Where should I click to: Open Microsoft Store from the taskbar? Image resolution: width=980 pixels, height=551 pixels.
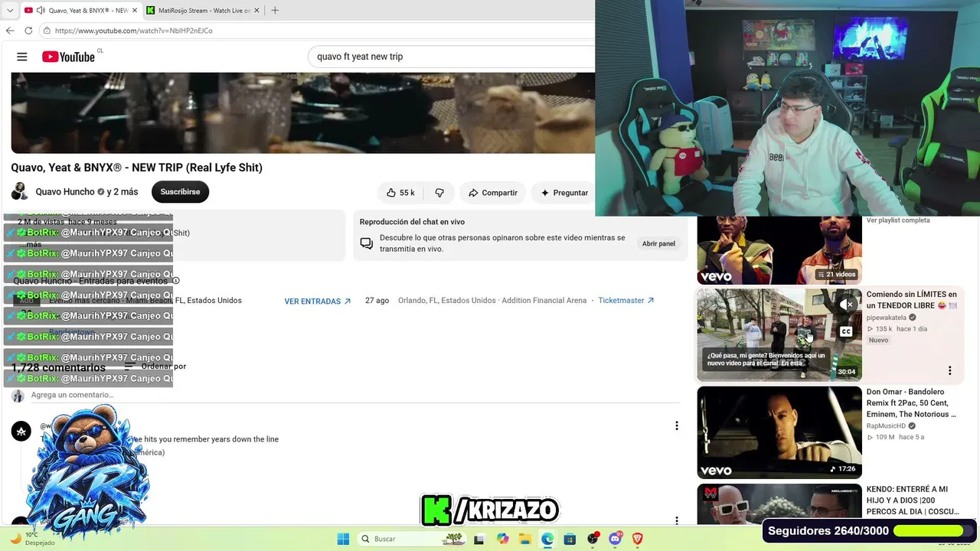coord(570,539)
